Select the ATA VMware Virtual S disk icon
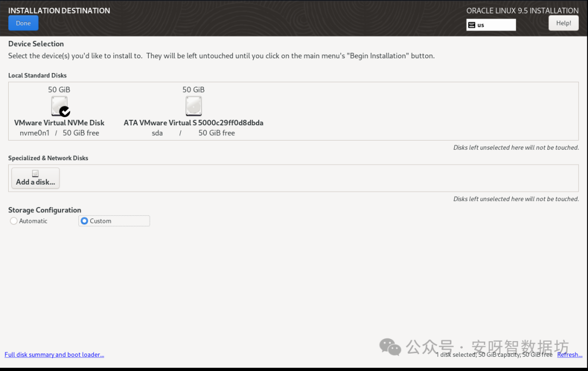Viewport: 588px width, 371px height. coord(193,106)
